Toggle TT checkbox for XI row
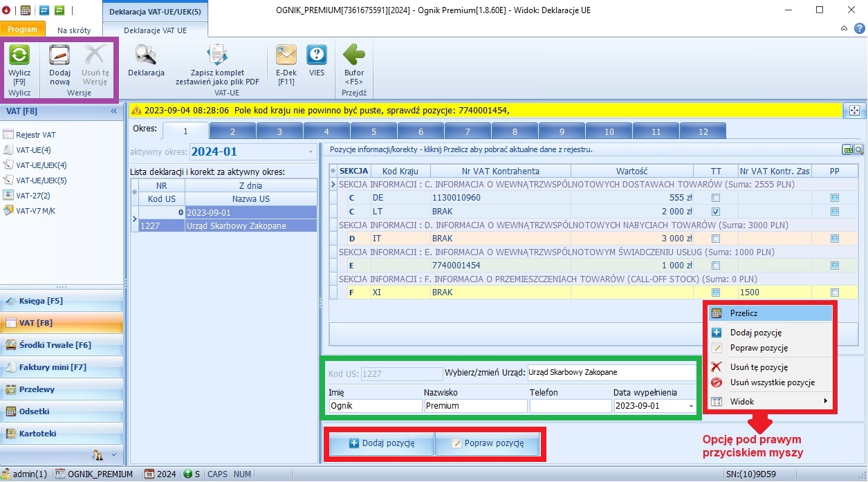Screen dimensions: 868x482 [x=716, y=293]
